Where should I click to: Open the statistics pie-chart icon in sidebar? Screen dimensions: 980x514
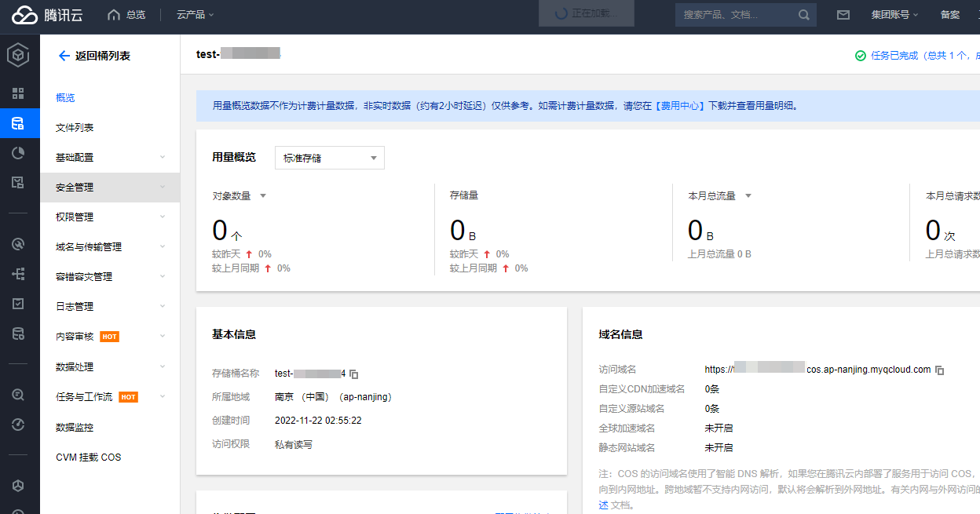pyautogui.click(x=20, y=152)
